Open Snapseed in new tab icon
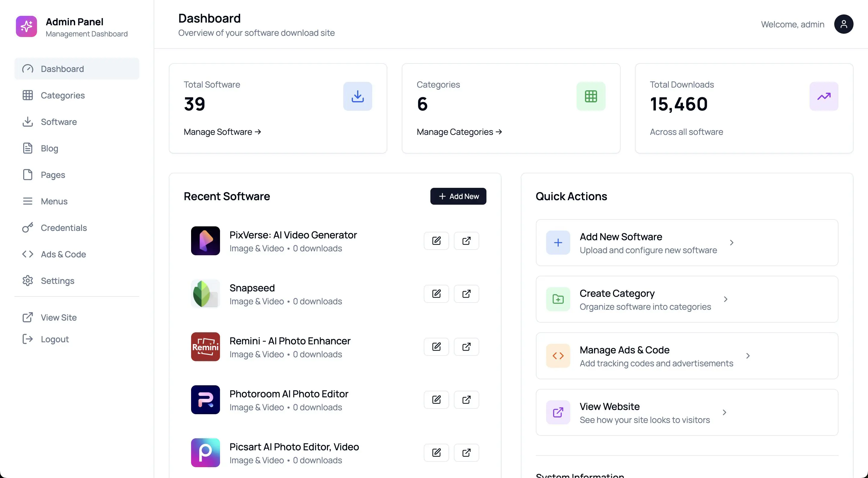 466,294
